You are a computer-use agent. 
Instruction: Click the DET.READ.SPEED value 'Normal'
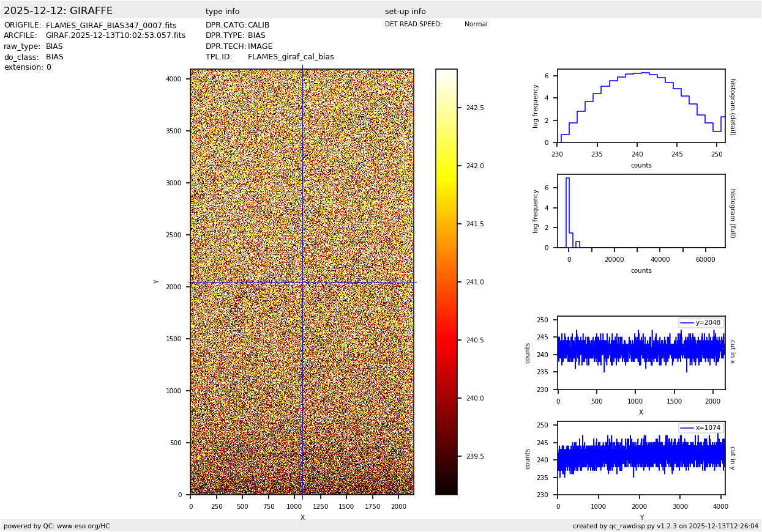tap(476, 24)
